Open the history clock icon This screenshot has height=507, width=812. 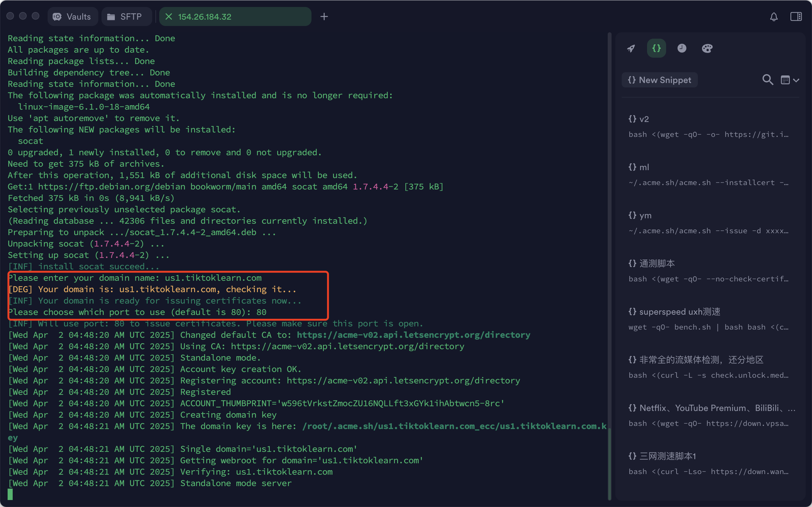click(681, 48)
